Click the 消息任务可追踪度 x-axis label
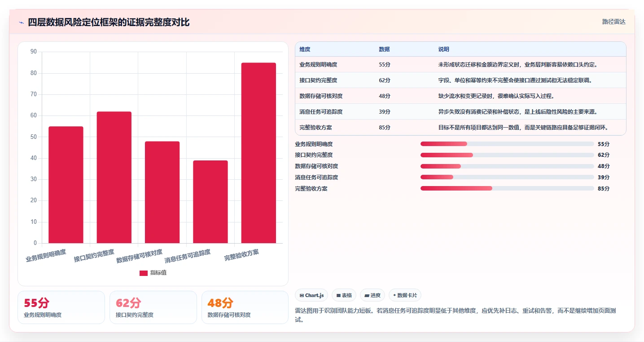The height and width of the screenshot is (342, 644). tap(188, 256)
